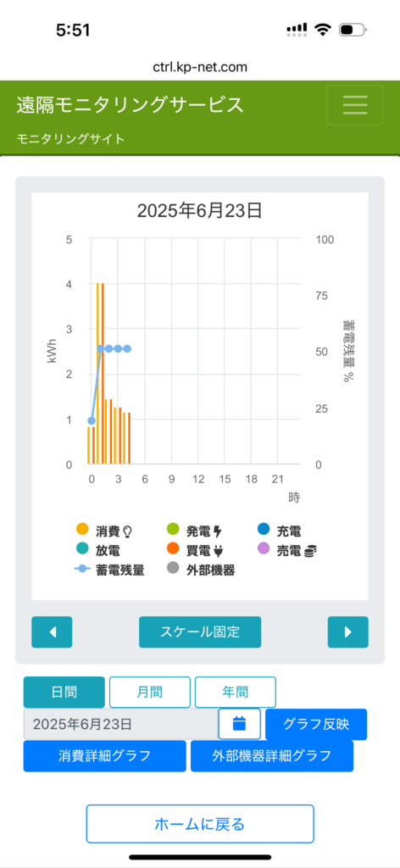400x868 pixels.
Task: Open the 消費詳細グラフ view
Action: tap(104, 755)
